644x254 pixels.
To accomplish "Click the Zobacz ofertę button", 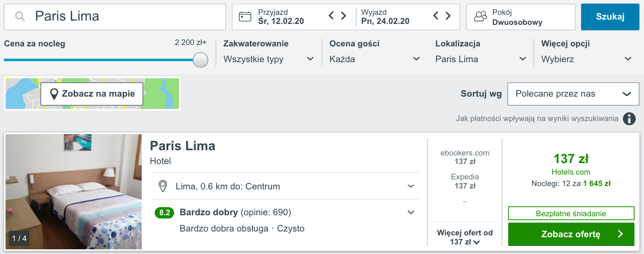I will (571, 234).
